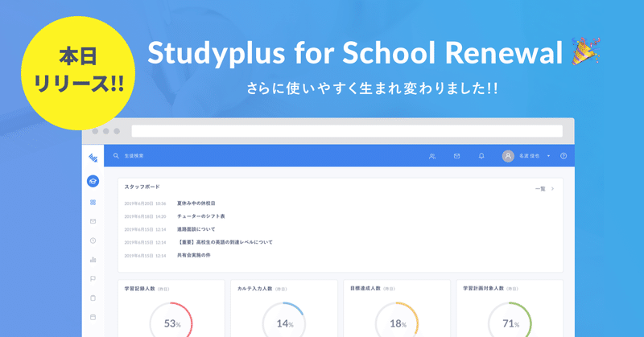The image size is (644, 337).
Task: Click the 一覧 link on staff board
Action: (x=540, y=189)
